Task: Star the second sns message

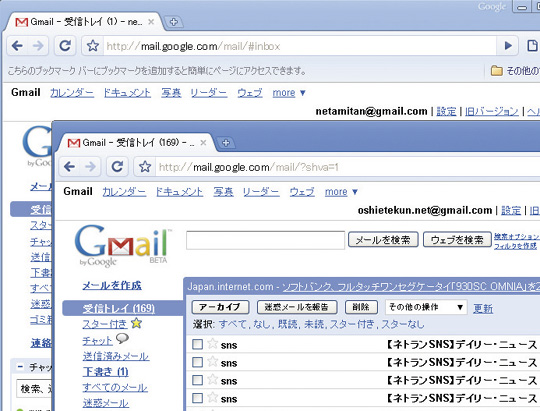Action: pyautogui.click(x=213, y=361)
